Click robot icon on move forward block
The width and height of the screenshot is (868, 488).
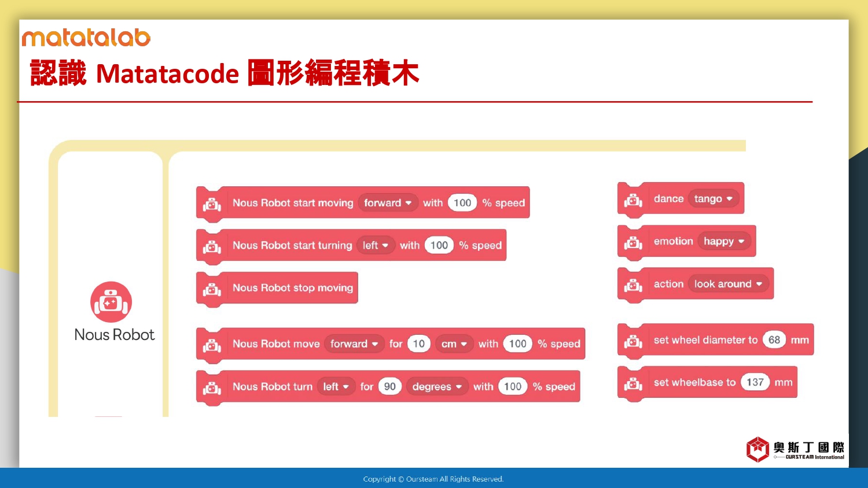(x=212, y=345)
